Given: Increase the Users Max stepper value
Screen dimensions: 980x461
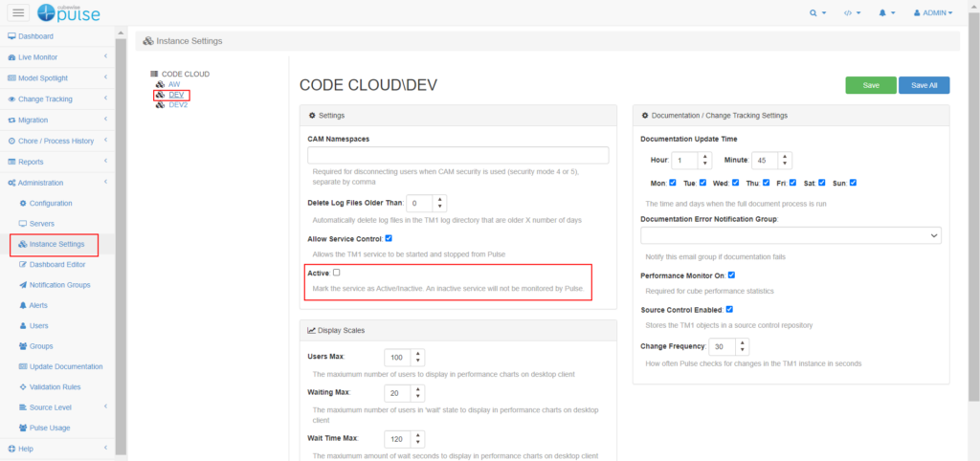Looking at the screenshot, I should 419,353.
